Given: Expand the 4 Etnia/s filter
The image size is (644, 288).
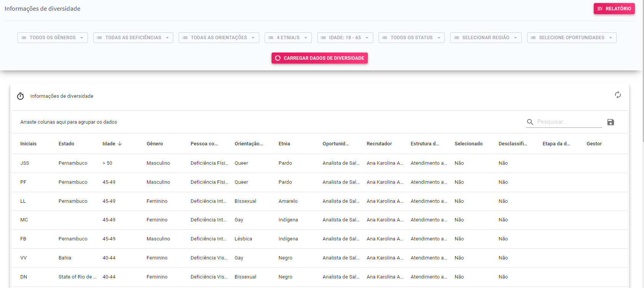Looking at the screenshot, I should [x=288, y=38].
